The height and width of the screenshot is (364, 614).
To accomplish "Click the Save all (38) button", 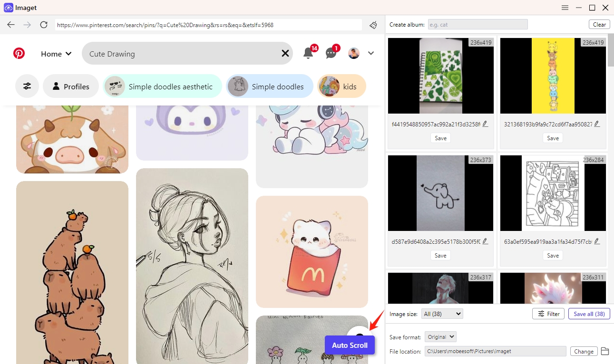I will tap(589, 313).
